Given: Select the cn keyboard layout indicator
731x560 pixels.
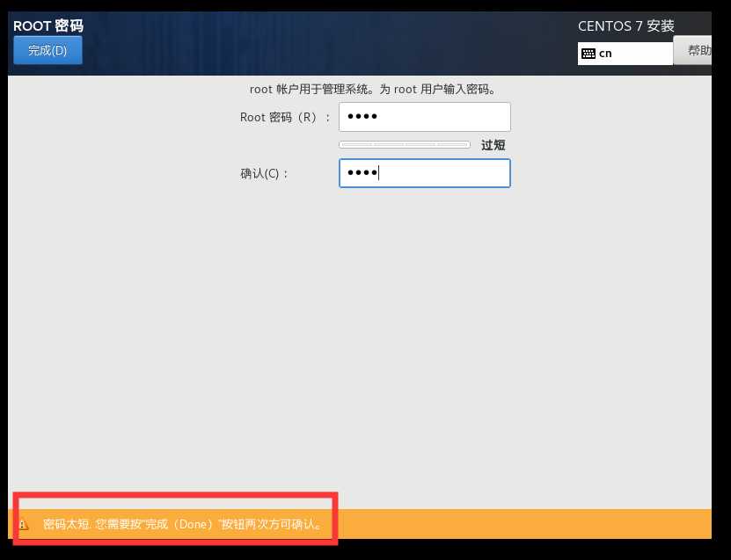Looking at the screenshot, I should click(625, 54).
